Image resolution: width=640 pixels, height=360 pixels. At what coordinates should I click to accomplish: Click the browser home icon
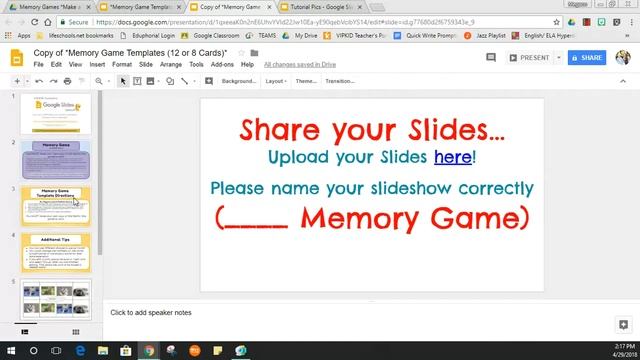click(x=48, y=22)
